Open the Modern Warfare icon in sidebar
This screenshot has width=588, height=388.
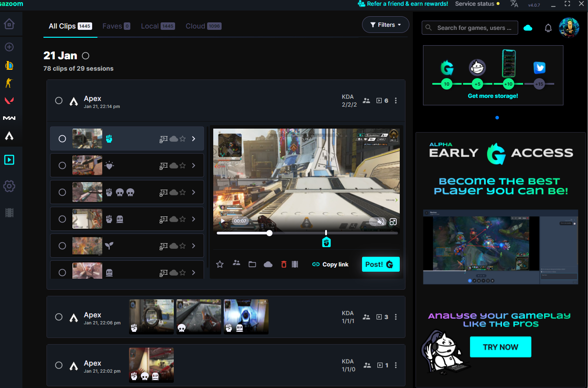pyautogui.click(x=9, y=118)
